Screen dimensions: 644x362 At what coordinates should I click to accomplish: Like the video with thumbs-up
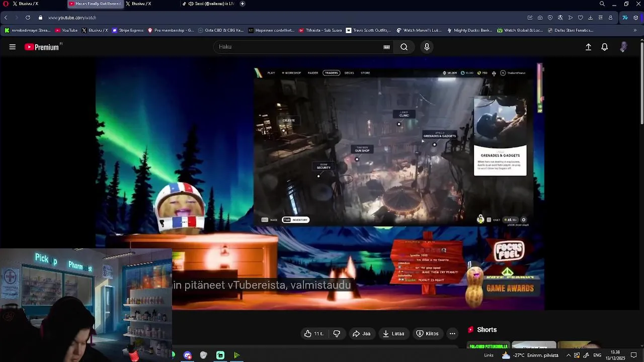point(313,333)
